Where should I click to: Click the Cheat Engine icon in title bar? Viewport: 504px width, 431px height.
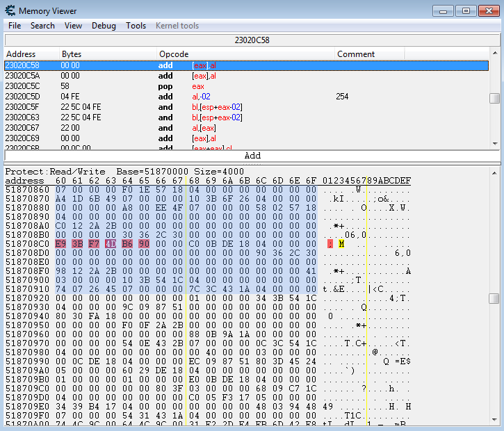click(x=10, y=10)
